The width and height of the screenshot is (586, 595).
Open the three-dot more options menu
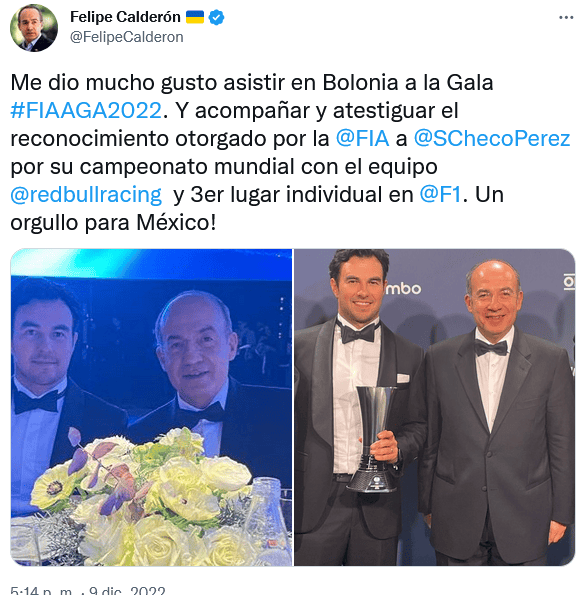tap(566, 17)
